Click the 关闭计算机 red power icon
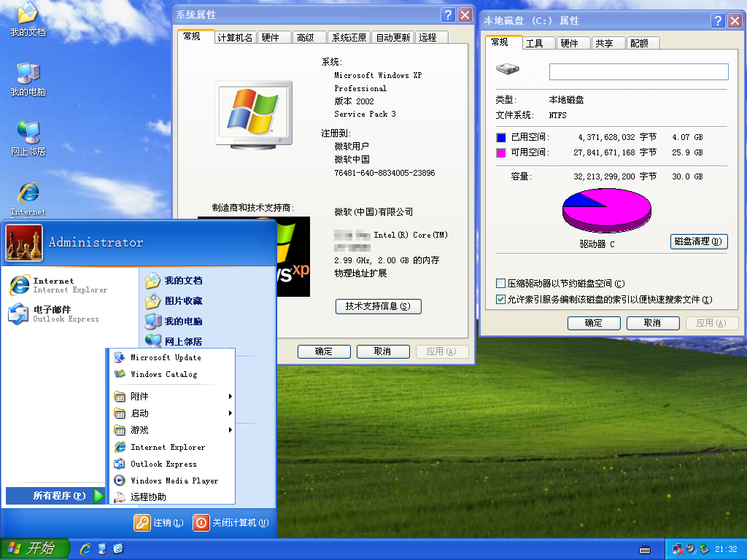 pos(201,523)
